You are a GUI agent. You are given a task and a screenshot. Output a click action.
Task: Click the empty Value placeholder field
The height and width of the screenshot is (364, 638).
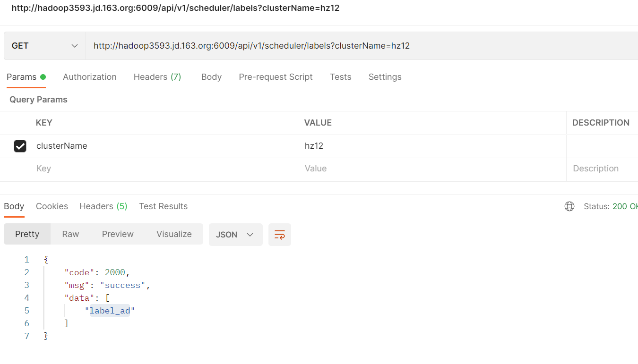tap(432, 169)
